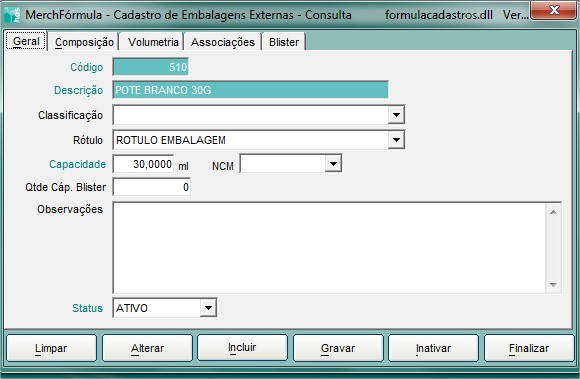
Task: Expand the Status dropdown showing ATIVO
Action: click(x=208, y=308)
